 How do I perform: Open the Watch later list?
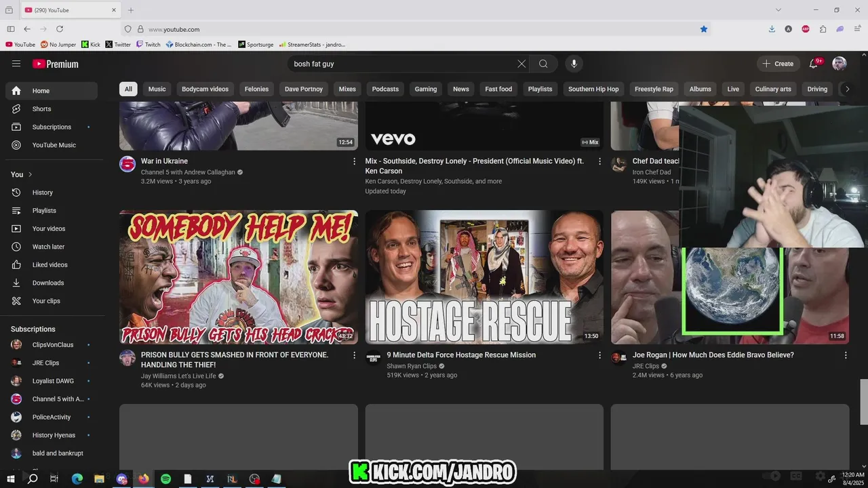52,247
